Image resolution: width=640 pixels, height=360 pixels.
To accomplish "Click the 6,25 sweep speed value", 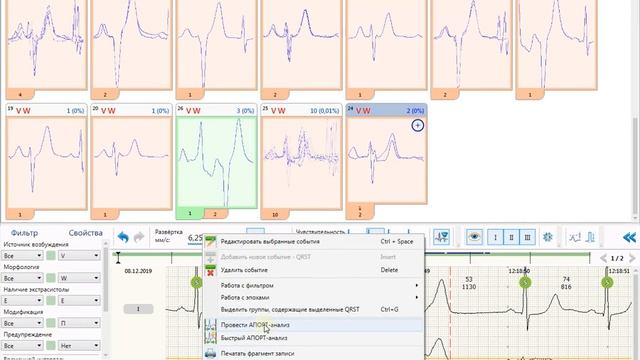I will pos(196,238).
